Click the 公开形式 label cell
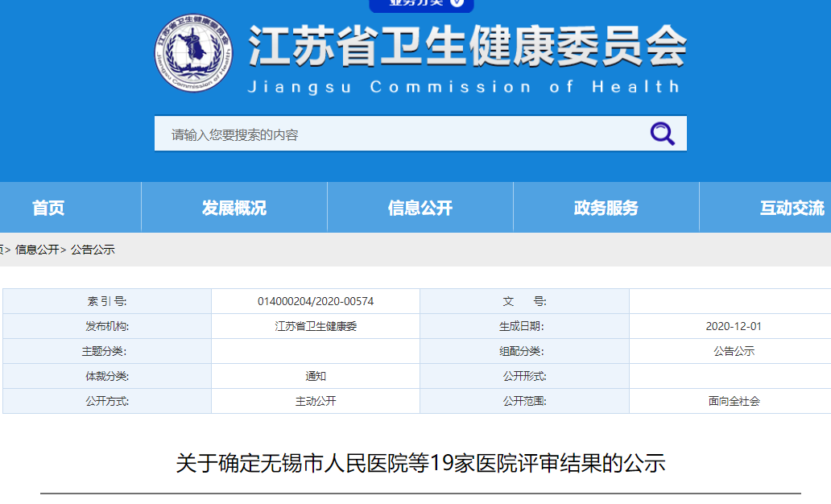831x504 pixels. (x=524, y=376)
